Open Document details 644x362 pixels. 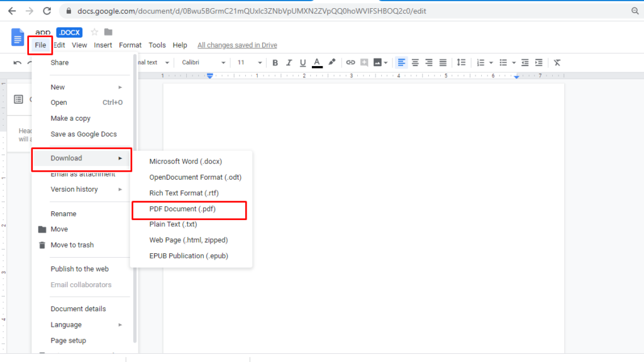click(x=82, y=309)
